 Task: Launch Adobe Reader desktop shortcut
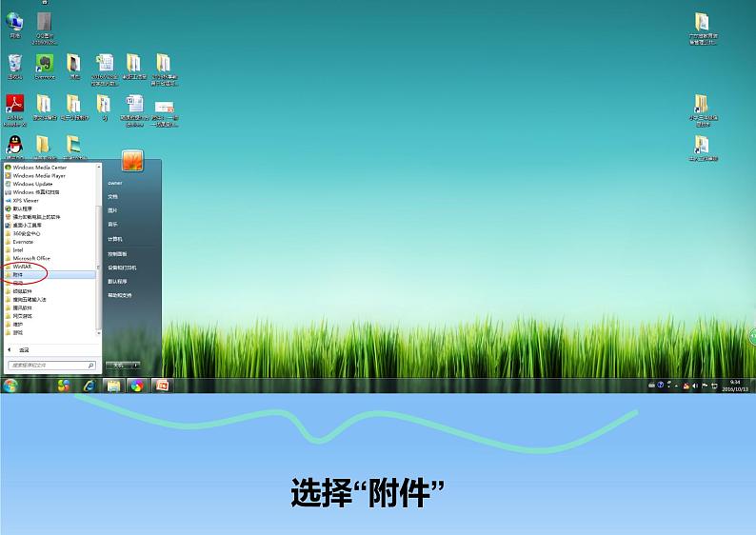[x=15, y=110]
